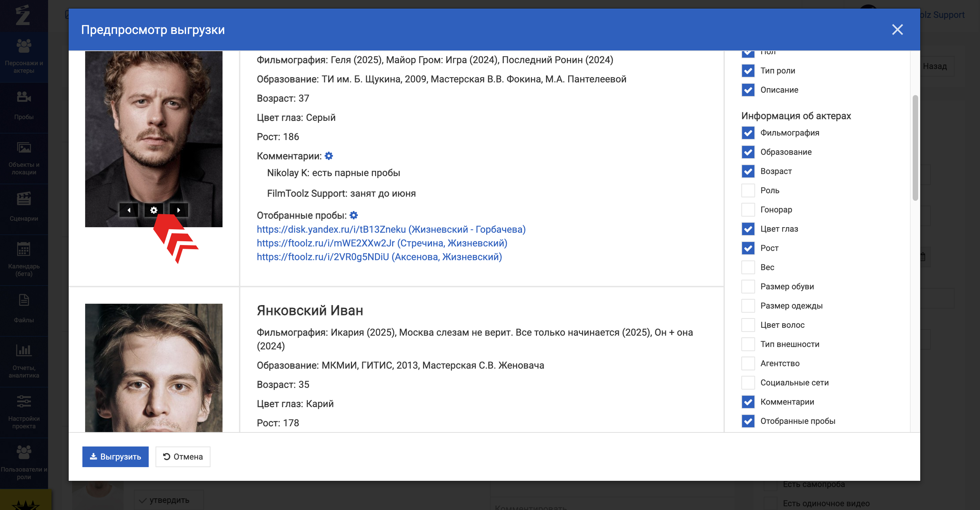
Task: Open Календарь (бета) in the sidebar
Action: pos(24,259)
